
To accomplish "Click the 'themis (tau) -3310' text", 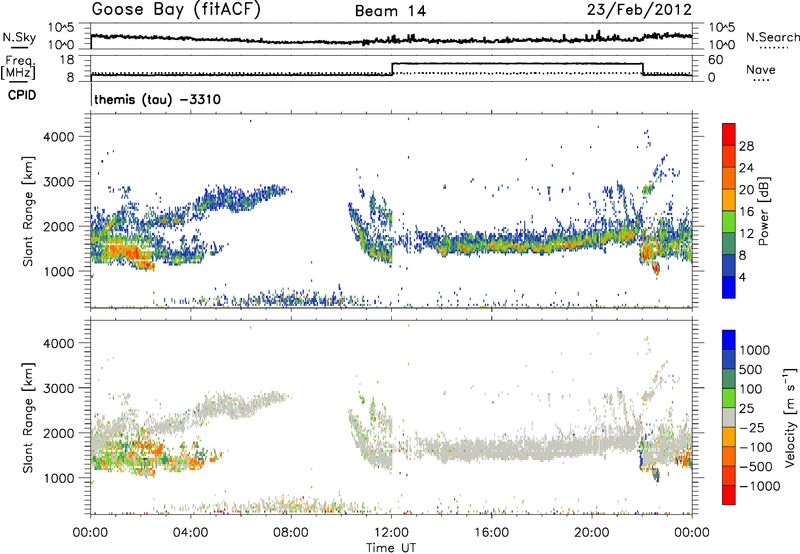I will tap(158, 99).
